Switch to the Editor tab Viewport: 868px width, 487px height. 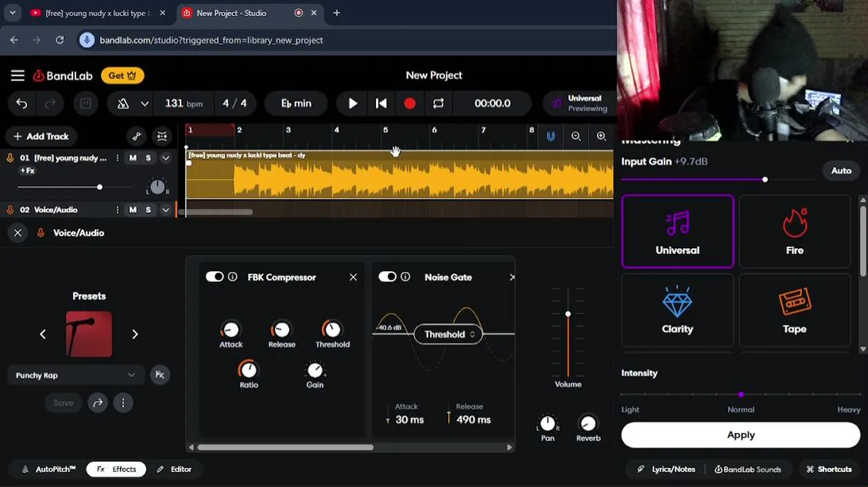pyautogui.click(x=174, y=469)
